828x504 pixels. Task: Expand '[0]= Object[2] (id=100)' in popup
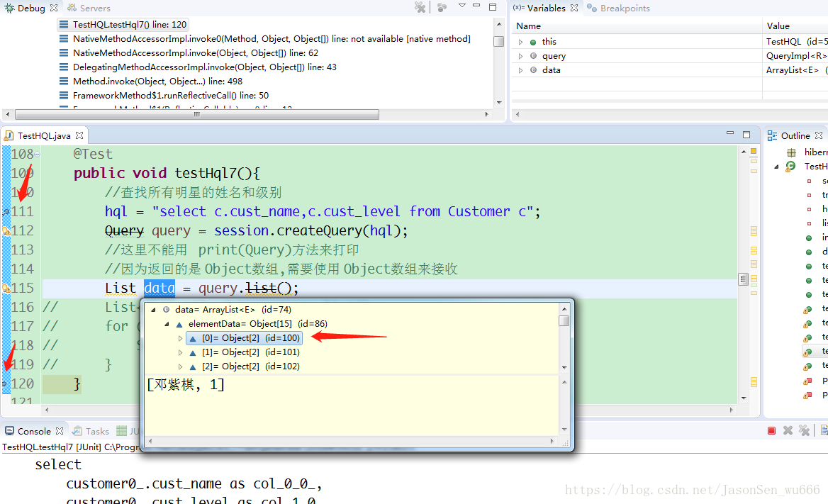(180, 338)
